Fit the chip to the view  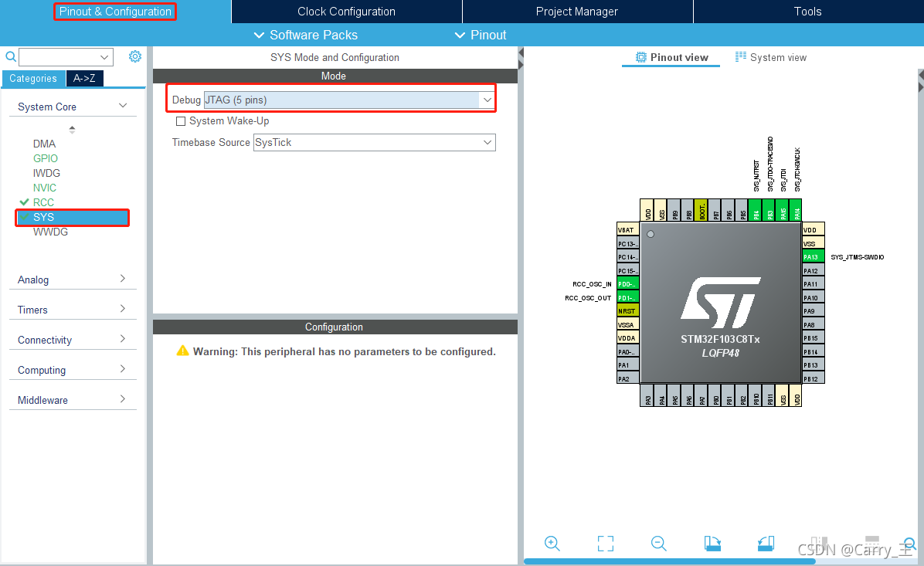pos(605,543)
